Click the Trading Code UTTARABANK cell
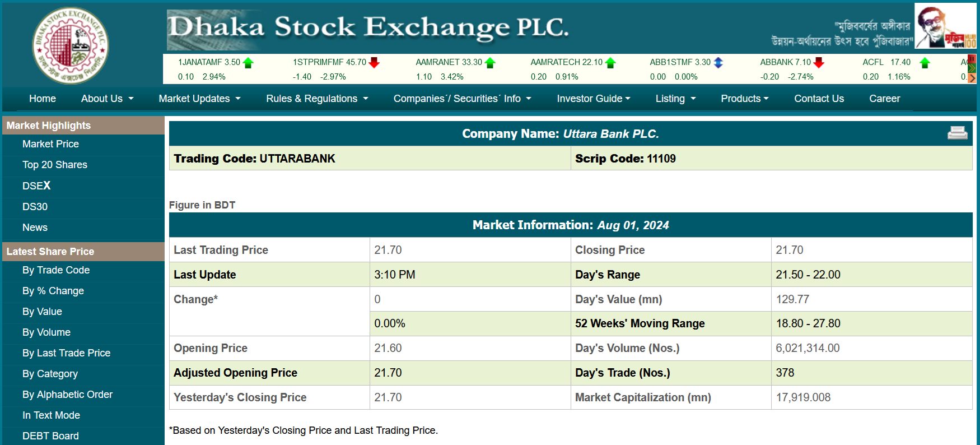 [370, 159]
